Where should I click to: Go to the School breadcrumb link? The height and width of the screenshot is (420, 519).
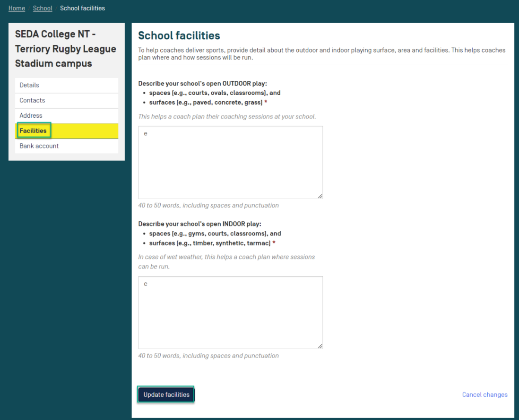43,9
